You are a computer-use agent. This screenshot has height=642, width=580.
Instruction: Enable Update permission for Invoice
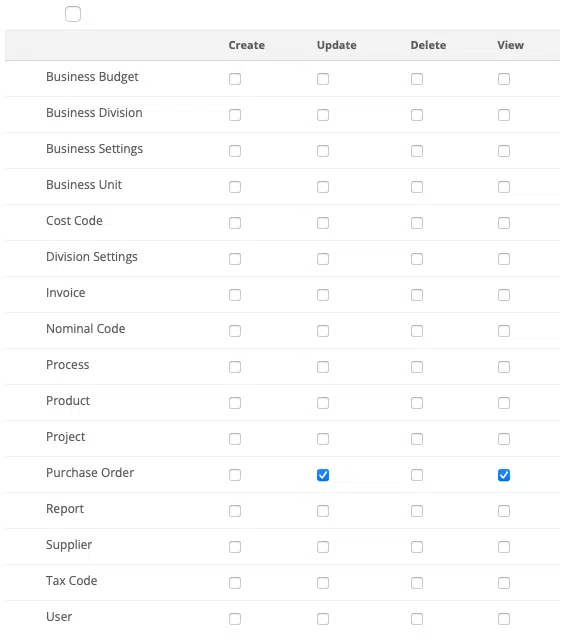pos(323,295)
